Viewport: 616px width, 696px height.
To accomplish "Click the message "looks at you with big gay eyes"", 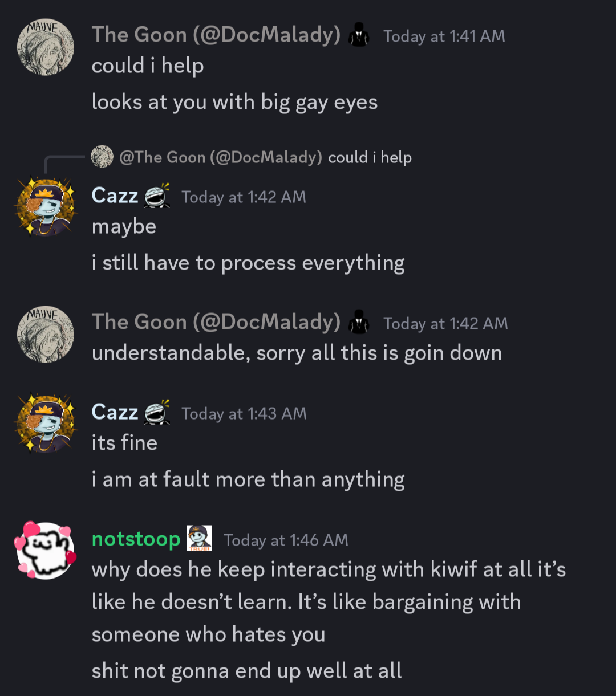I will 234,103.
